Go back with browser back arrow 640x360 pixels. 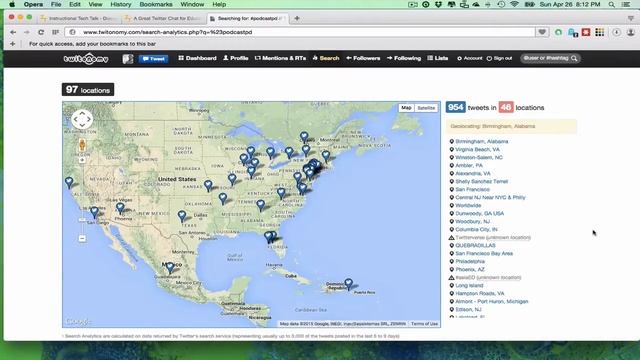tap(13, 32)
